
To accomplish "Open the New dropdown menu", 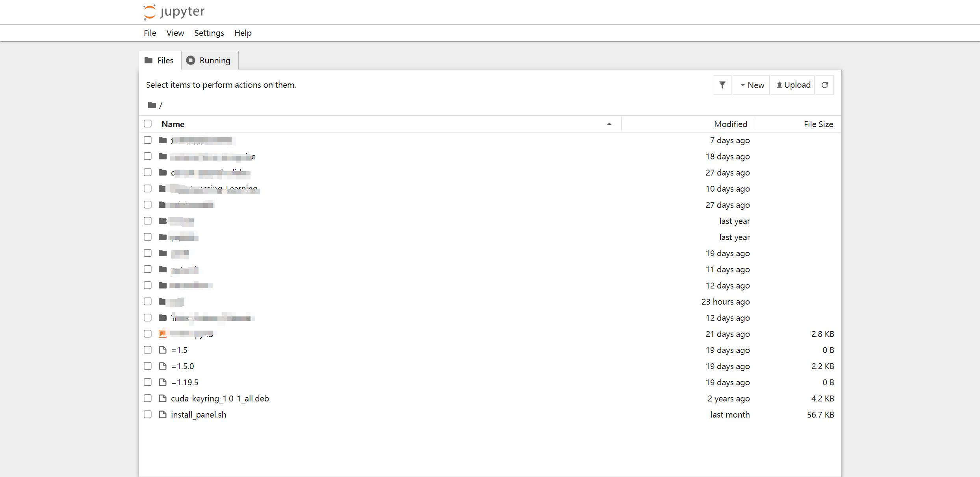I will [x=752, y=85].
